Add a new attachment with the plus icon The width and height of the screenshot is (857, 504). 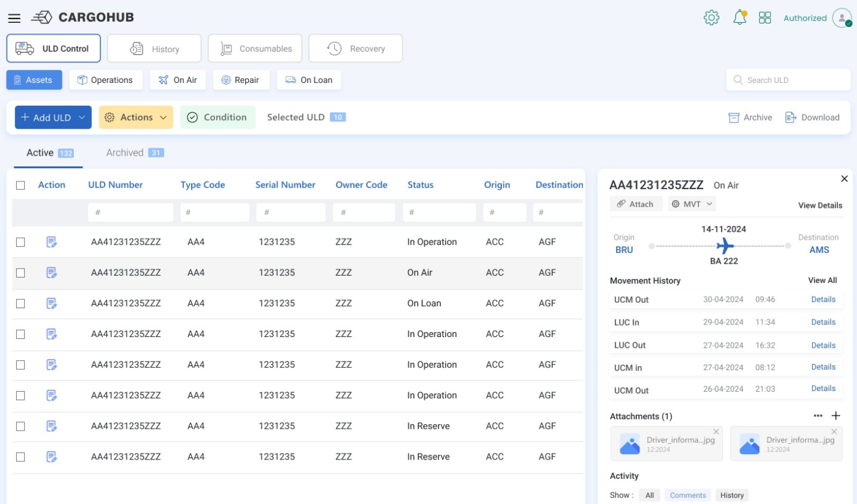pos(835,416)
